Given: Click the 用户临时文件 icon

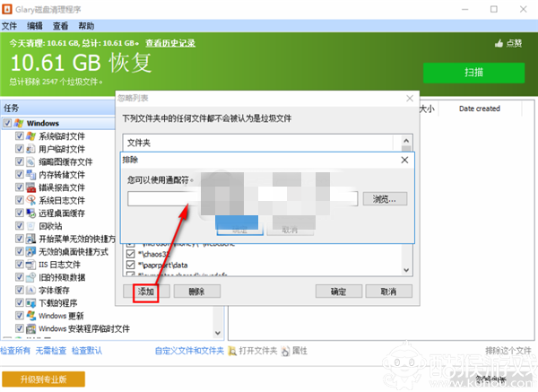Looking at the screenshot, I should click(x=30, y=149).
